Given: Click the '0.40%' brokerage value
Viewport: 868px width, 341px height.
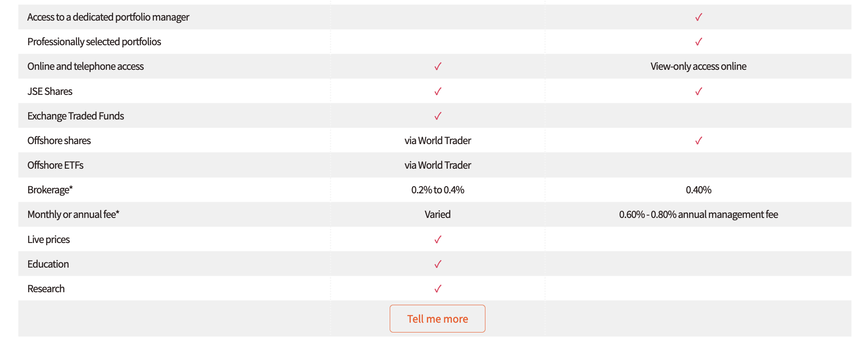Looking at the screenshot, I should pyautogui.click(x=698, y=190).
